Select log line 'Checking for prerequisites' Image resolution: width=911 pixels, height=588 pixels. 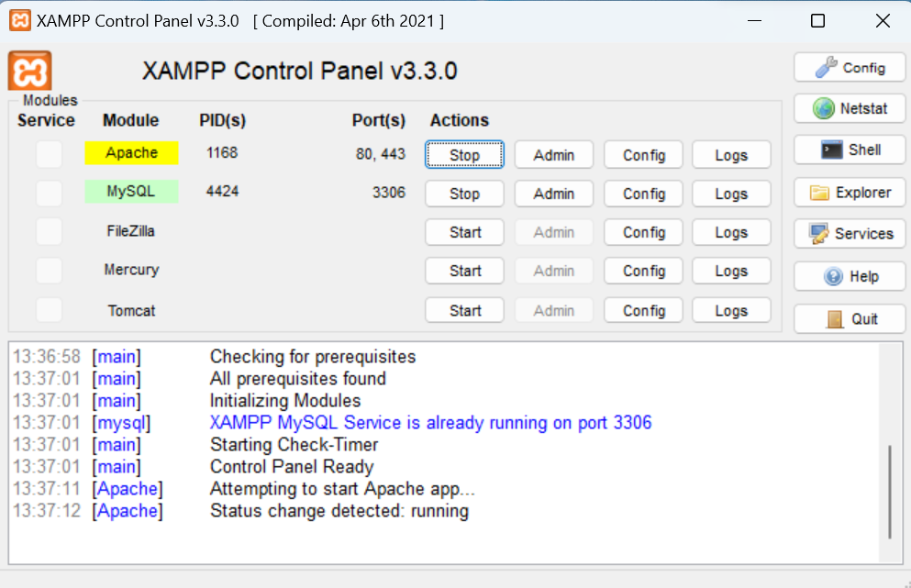coord(313,356)
